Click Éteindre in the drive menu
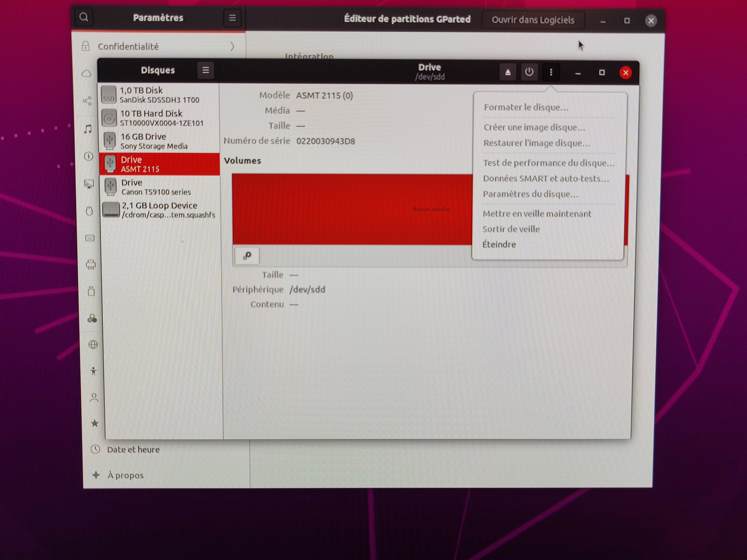 499,244
